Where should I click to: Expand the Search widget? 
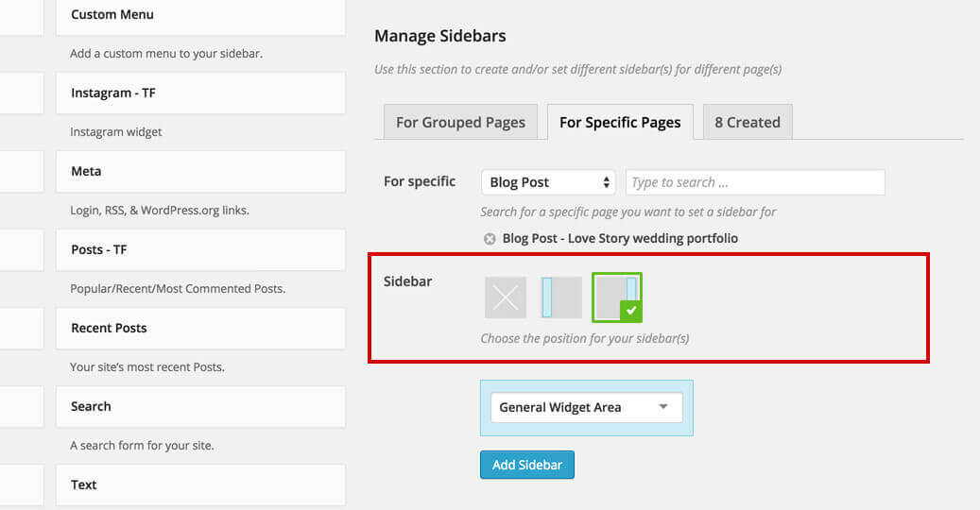pyautogui.click(x=200, y=407)
